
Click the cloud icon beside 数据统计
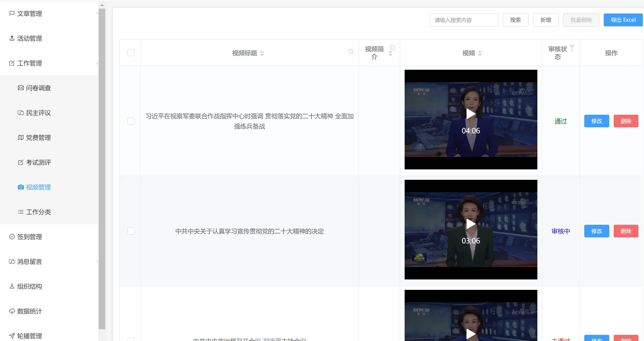coord(12,311)
